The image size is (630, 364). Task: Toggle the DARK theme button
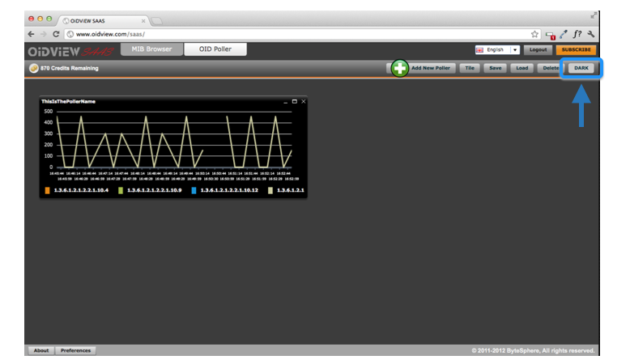click(x=581, y=68)
